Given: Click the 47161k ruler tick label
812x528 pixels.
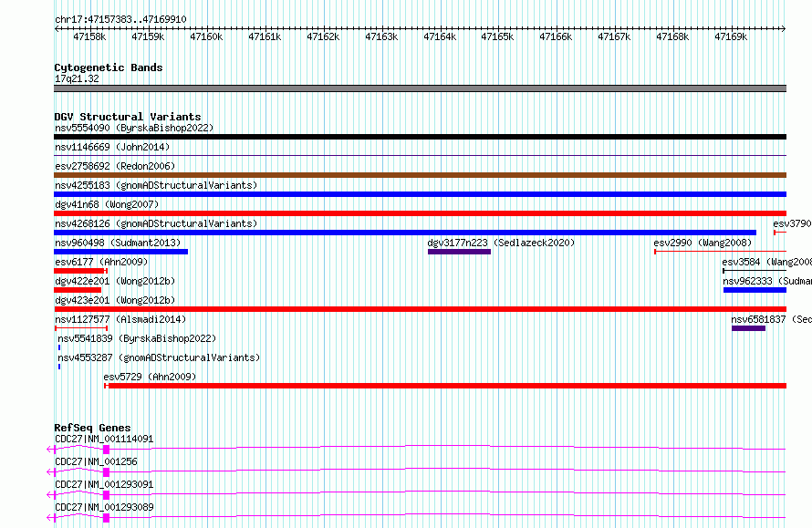Looking at the screenshot, I should [265, 36].
